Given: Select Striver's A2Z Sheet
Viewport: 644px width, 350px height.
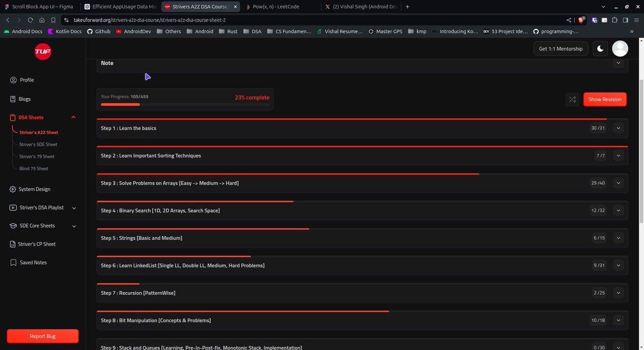Looking at the screenshot, I should click(39, 132).
